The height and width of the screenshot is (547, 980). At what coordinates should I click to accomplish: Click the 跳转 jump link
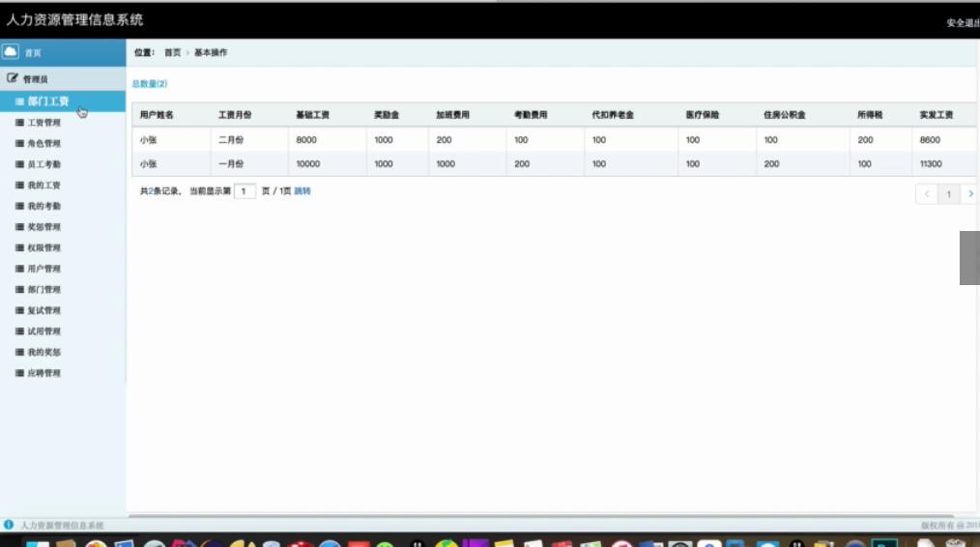pos(303,191)
